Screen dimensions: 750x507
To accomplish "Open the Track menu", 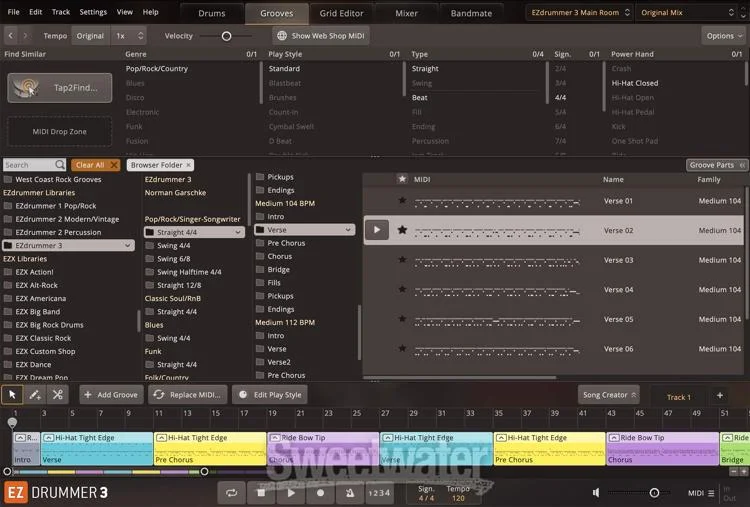I will [x=61, y=12].
